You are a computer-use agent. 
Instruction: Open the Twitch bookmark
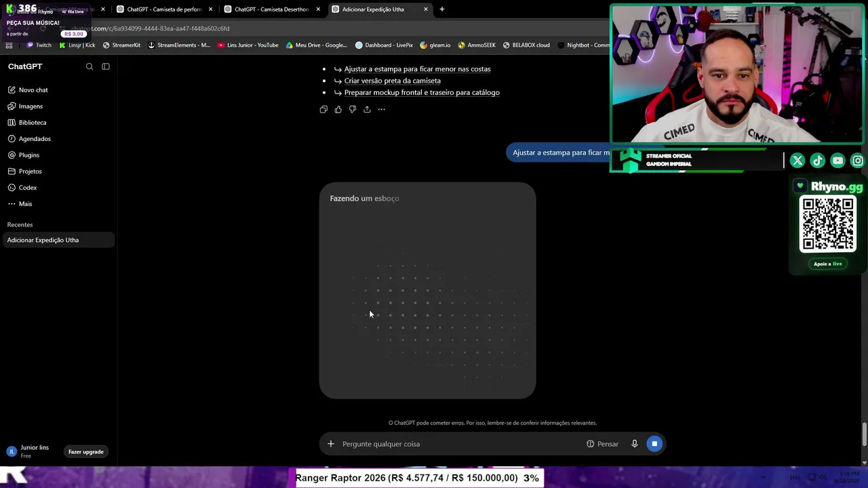39,45
